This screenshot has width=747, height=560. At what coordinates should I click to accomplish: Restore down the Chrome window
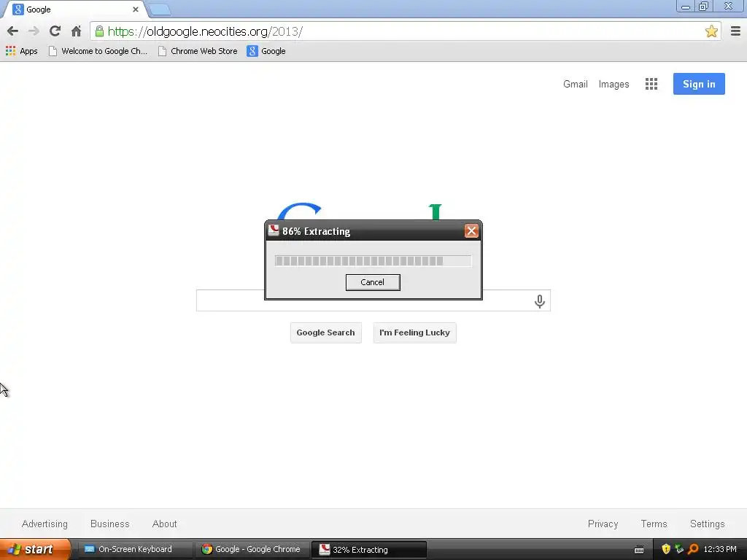pyautogui.click(x=703, y=7)
